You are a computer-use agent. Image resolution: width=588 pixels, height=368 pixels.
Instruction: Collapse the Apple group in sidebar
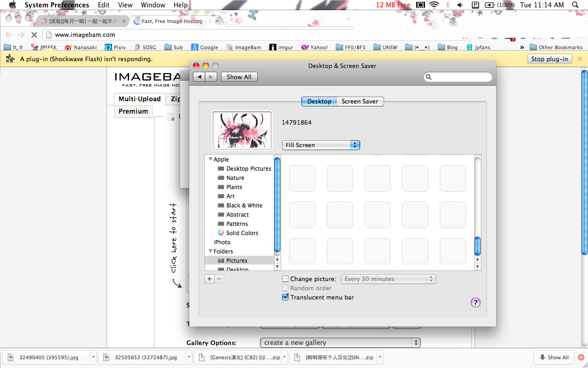point(210,159)
